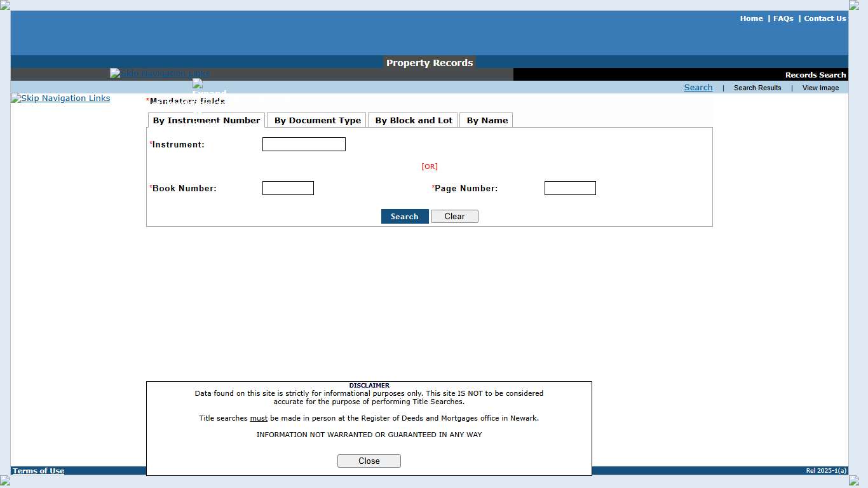Click the broken image icon top-left corner
The width and height of the screenshot is (868, 488).
(4, 4)
